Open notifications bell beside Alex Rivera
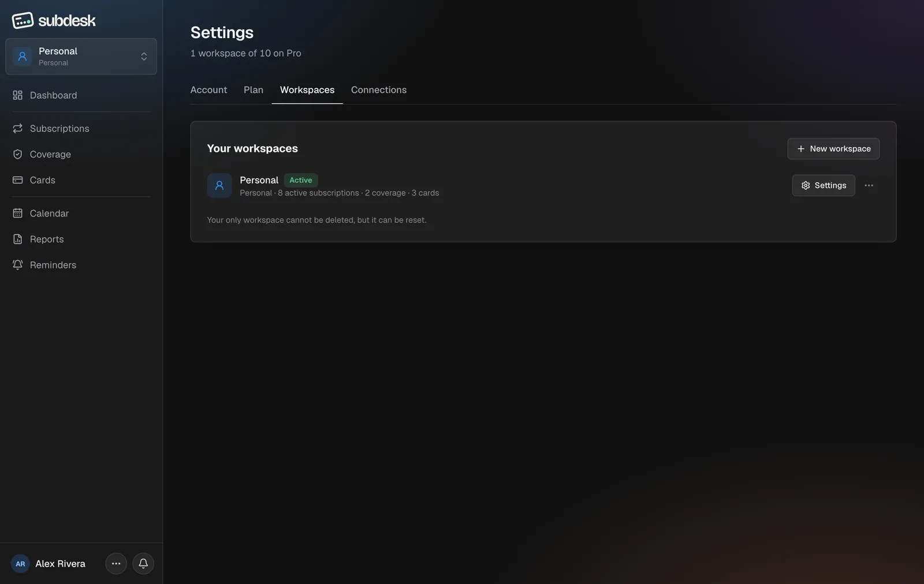This screenshot has width=924, height=584. click(x=143, y=564)
